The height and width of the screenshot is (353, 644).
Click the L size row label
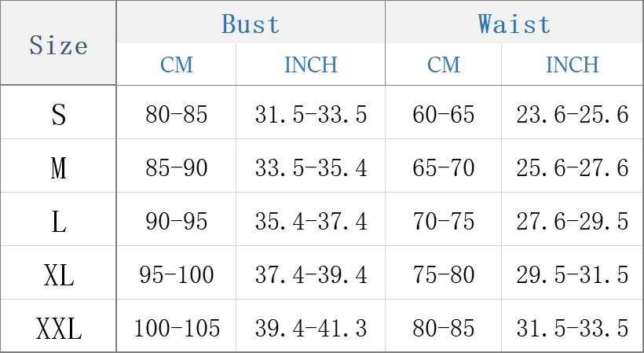pyautogui.click(x=58, y=222)
